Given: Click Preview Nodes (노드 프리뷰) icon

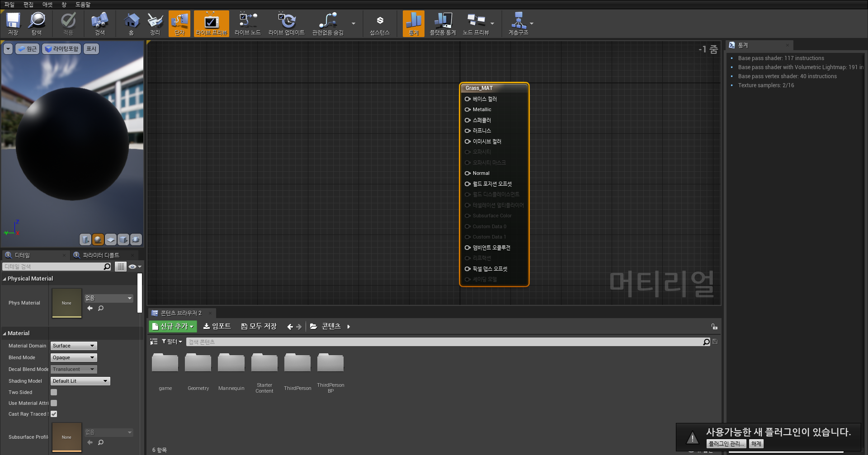Looking at the screenshot, I should [x=476, y=24].
